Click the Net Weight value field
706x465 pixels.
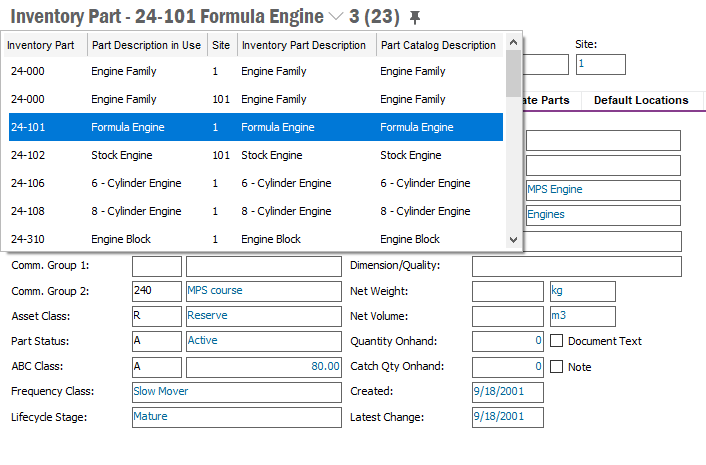[x=507, y=291]
